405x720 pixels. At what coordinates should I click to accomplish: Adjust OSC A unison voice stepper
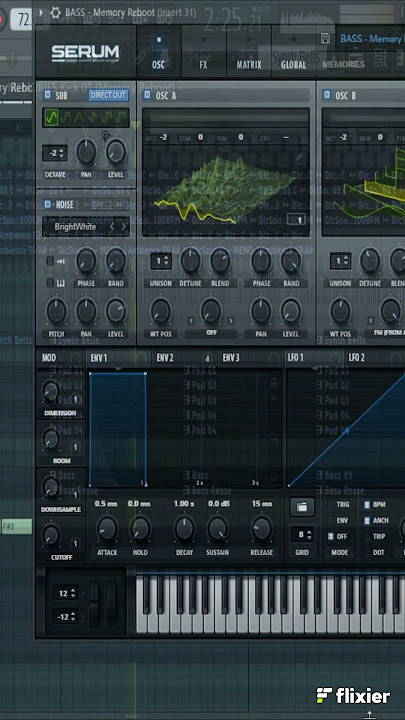(x=161, y=261)
